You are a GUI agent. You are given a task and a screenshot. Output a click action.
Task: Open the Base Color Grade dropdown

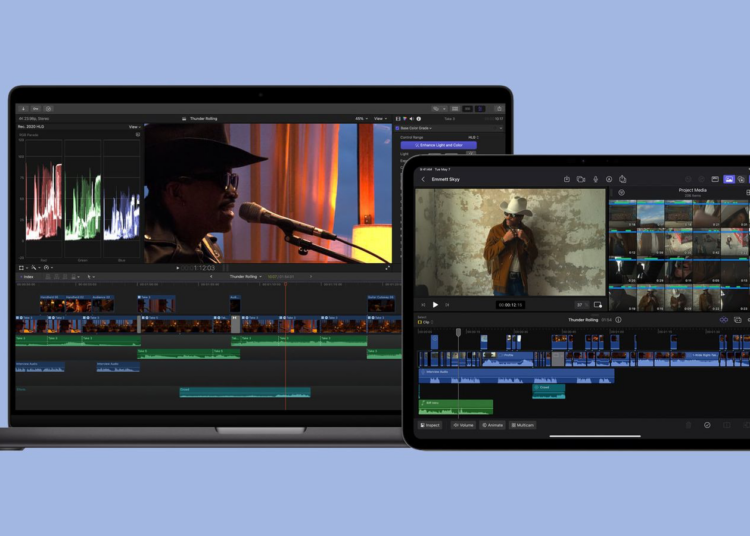[416, 128]
